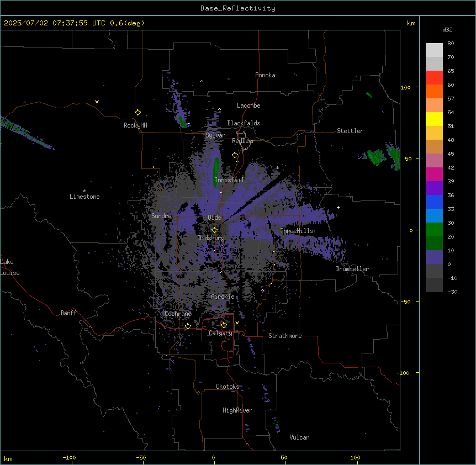Click the Cochrane label
The height and width of the screenshot is (465, 476).
coord(178,314)
